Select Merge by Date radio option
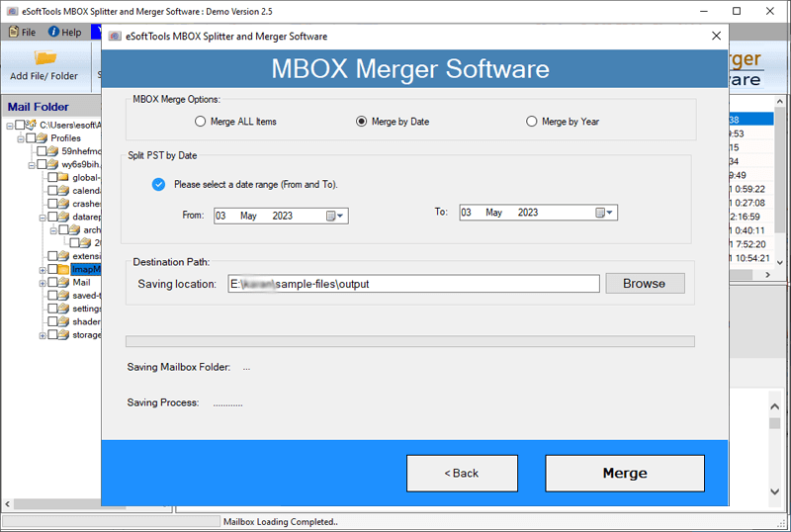This screenshot has height=532, width=791. pyautogui.click(x=393, y=122)
